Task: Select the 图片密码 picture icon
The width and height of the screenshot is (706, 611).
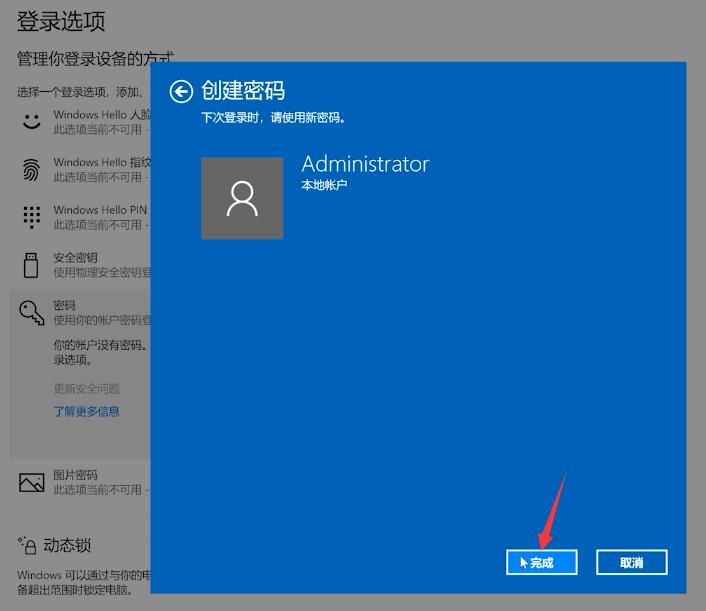Action: point(32,482)
